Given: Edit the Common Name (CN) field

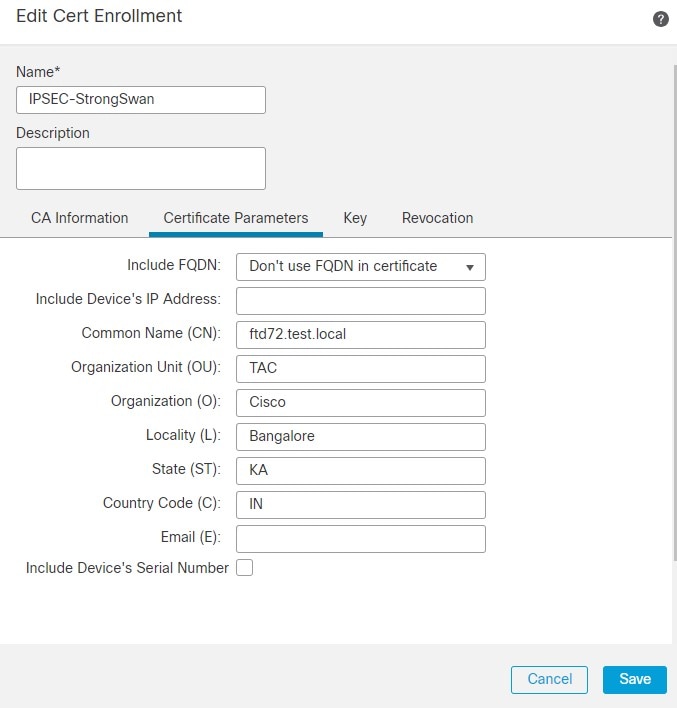Looking at the screenshot, I should click(x=360, y=335).
